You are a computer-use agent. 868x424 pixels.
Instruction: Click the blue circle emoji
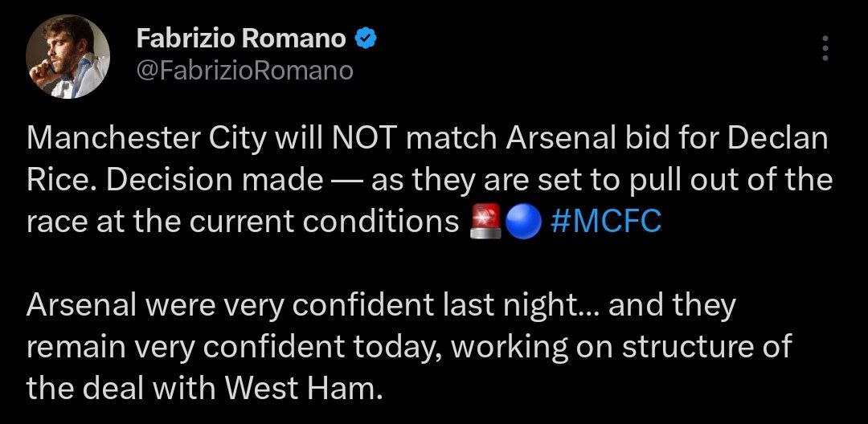[x=523, y=222]
